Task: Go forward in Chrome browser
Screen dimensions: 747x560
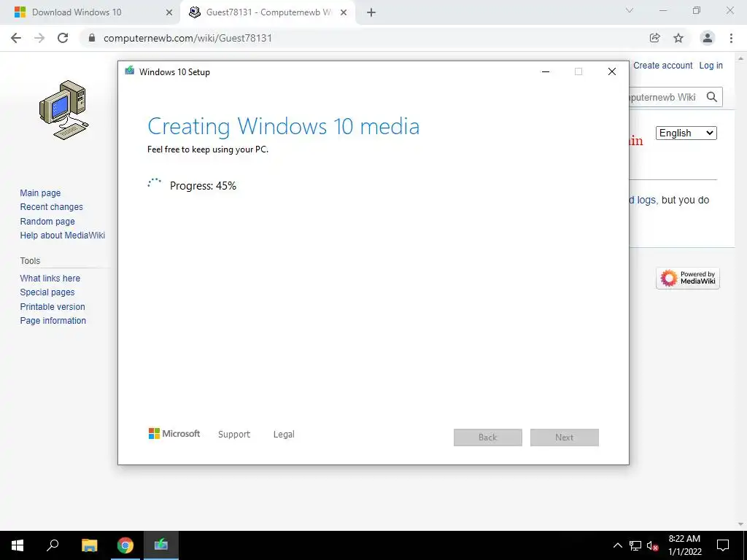Action: [x=39, y=38]
